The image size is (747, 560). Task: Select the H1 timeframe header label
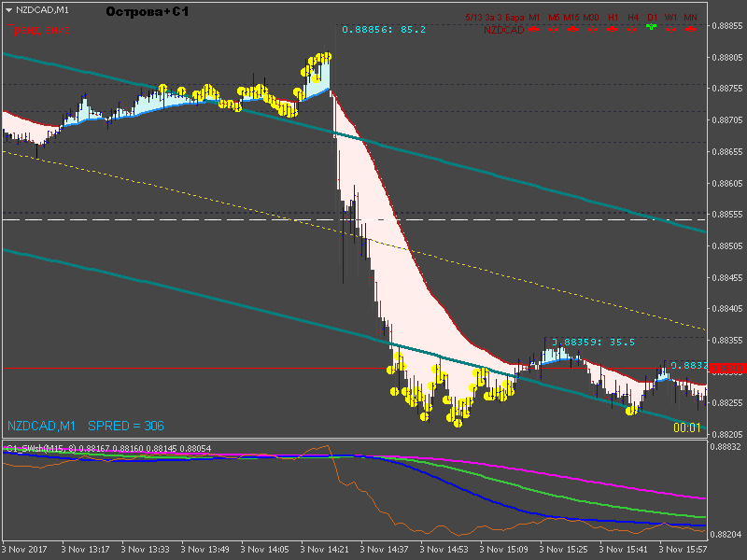613,18
